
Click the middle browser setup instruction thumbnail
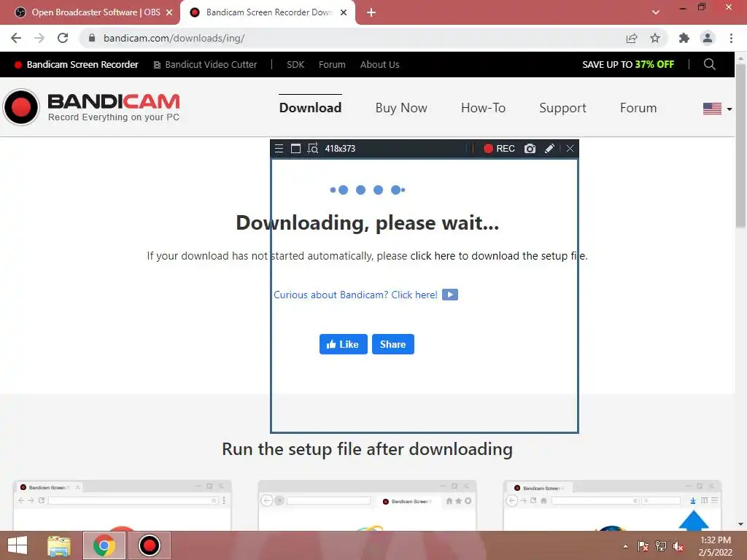[368, 505]
